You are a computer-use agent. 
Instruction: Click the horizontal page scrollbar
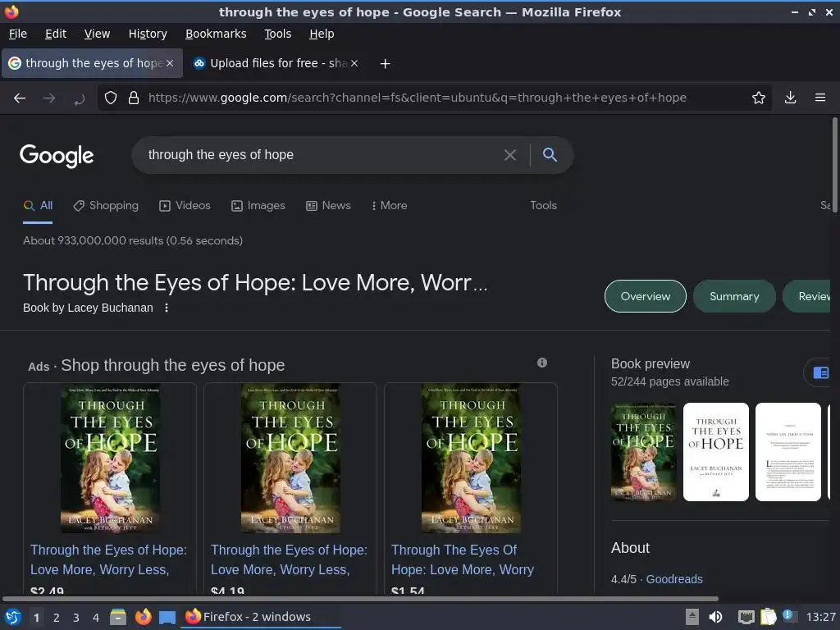click(360, 598)
